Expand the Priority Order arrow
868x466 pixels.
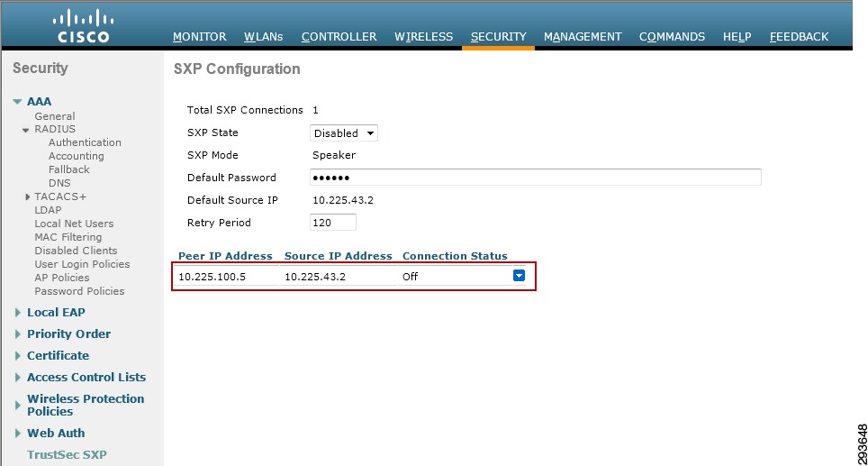click(18, 334)
